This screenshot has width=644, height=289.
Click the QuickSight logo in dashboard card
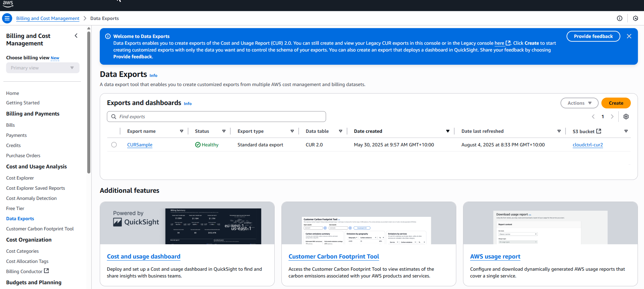tap(136, 222)
